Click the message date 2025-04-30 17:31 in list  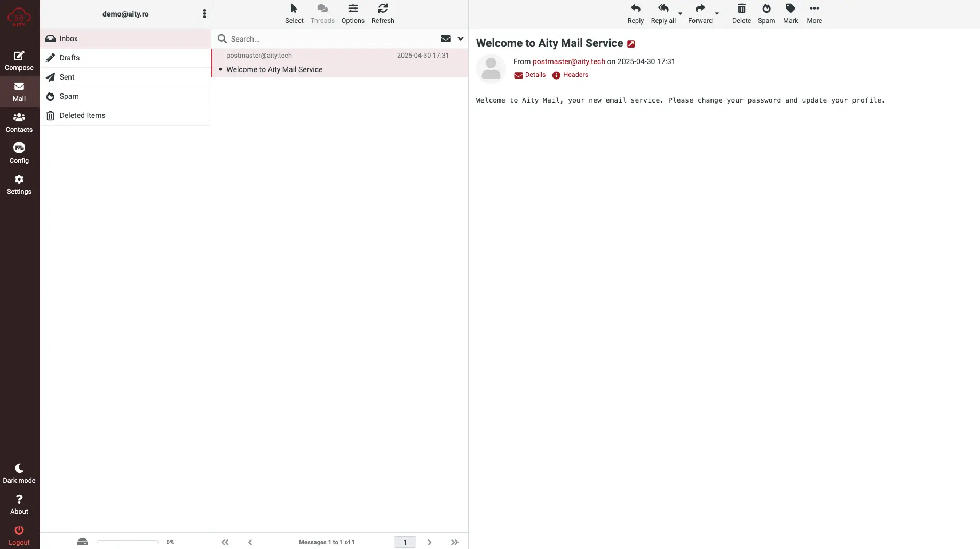coord(423,56)
